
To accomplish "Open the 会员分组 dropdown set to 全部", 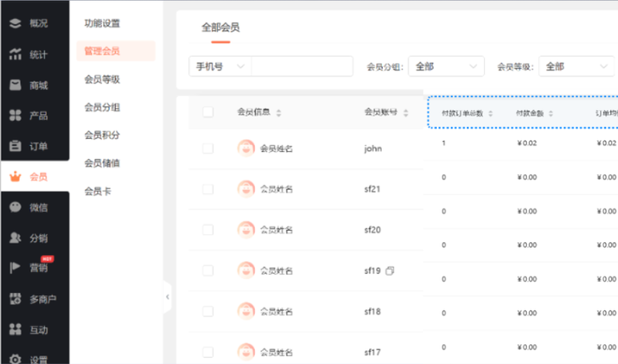I will click(445, 67).
